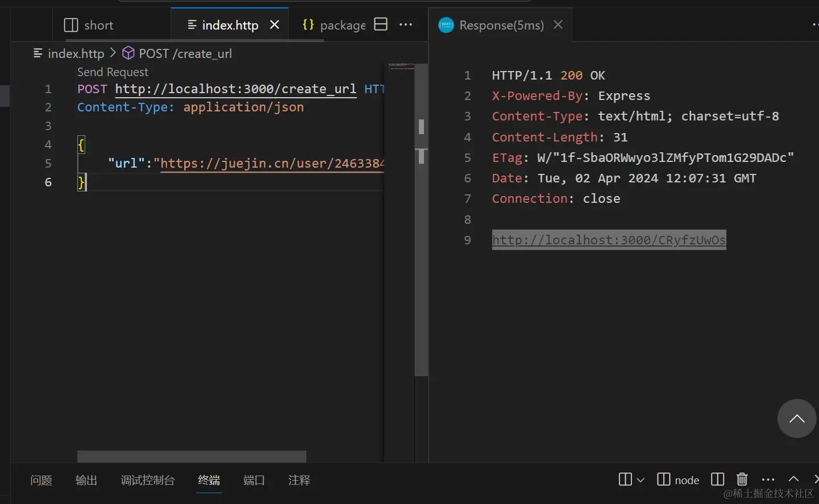Click the new terminal split icon
The height and width of the screenshot is (504, 819).
pos(625,480)
